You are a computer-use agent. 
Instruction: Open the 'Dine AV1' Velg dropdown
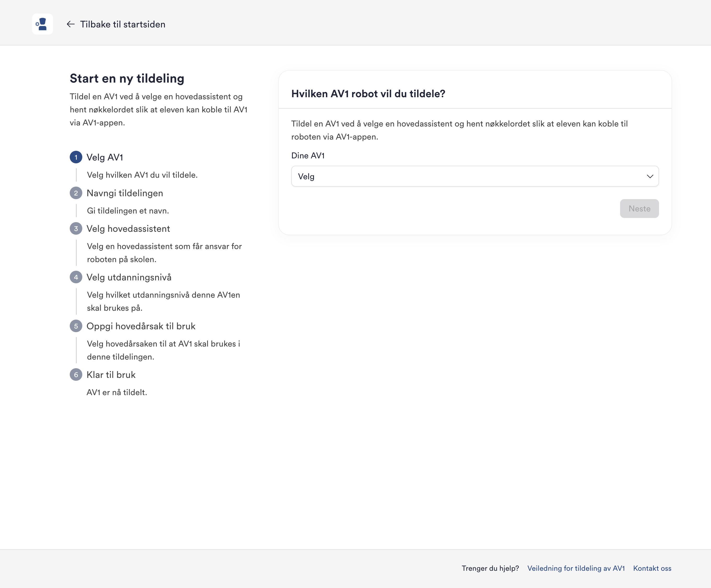click(x=475, y=176)
